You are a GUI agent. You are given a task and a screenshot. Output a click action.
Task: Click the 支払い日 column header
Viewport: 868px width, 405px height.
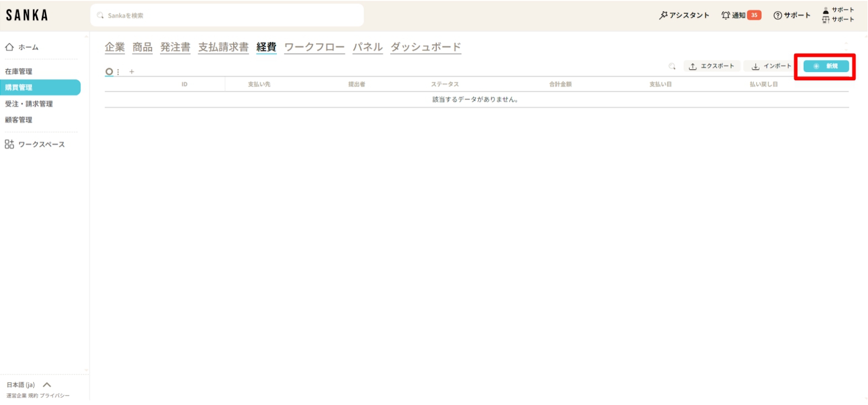point(660,84)
